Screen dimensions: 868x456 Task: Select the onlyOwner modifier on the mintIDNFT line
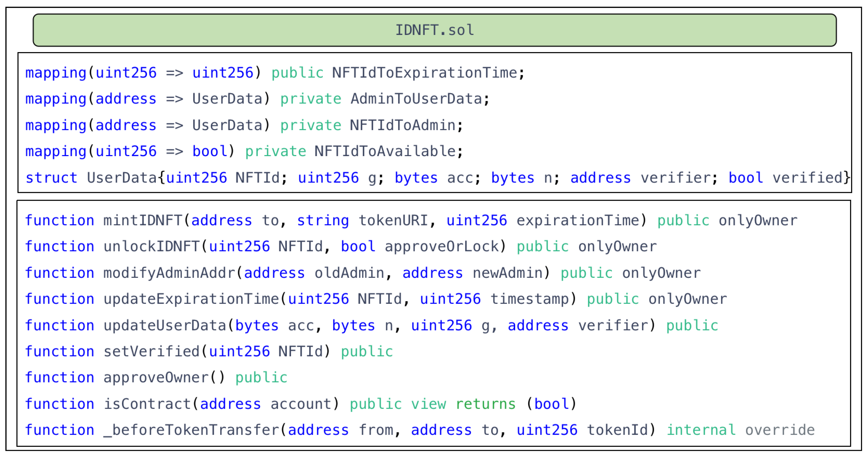[758, 220]
